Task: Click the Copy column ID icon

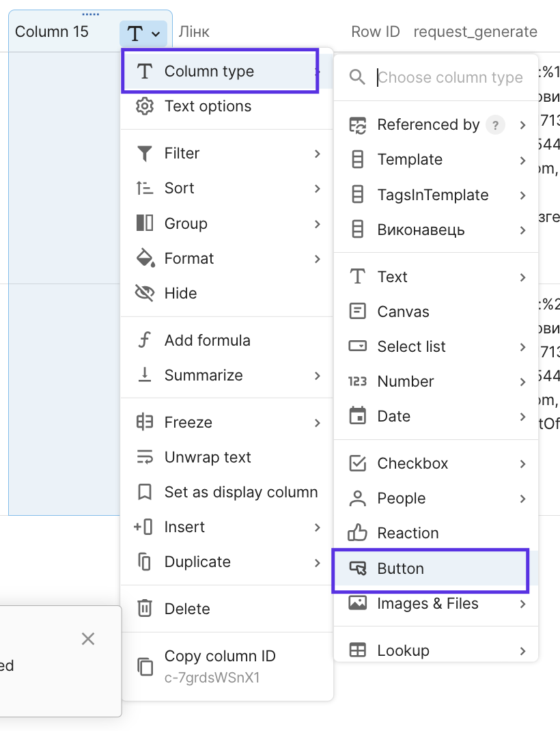Action: (145, 666)
